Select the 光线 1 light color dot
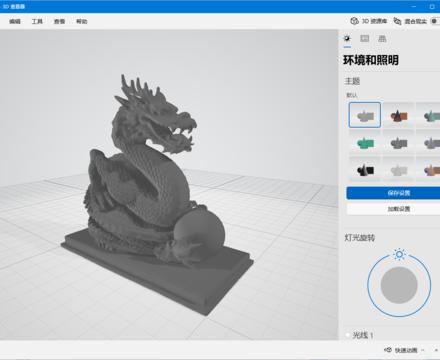This screenshot has height=360, width=440. pos(348,335)
